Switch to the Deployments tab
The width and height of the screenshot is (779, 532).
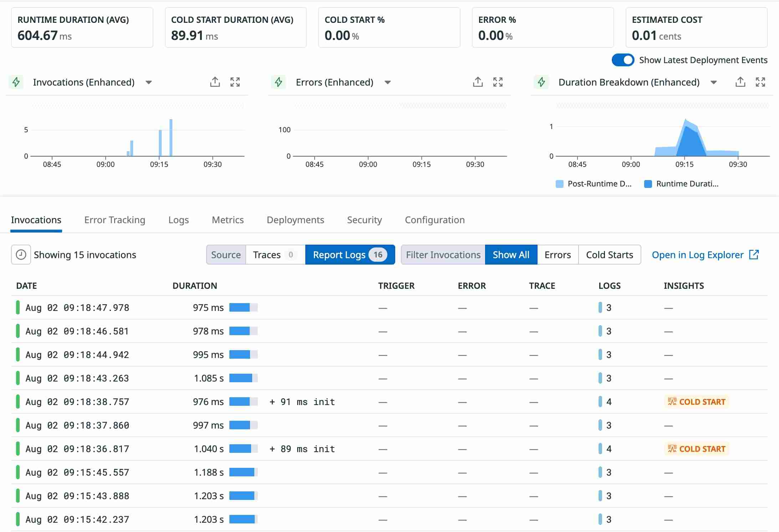coord(295,220)
